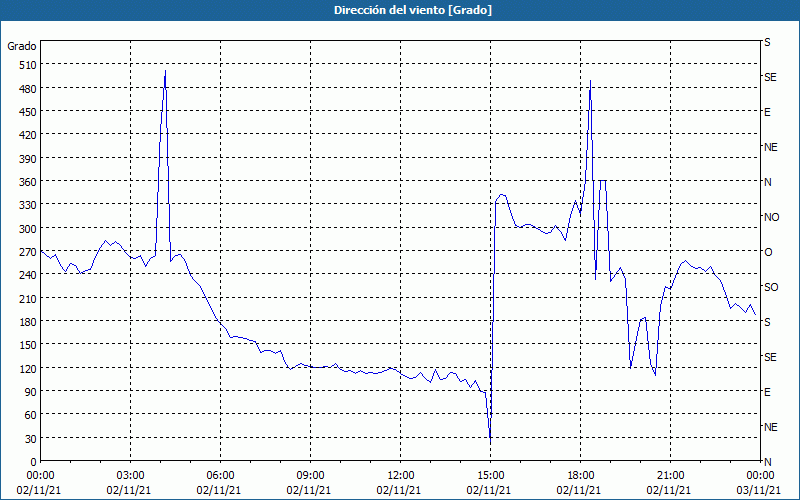Click the 'Grado' axis unit label
Viewport: 800px width, 500px height.
click(x=22, y=46)
